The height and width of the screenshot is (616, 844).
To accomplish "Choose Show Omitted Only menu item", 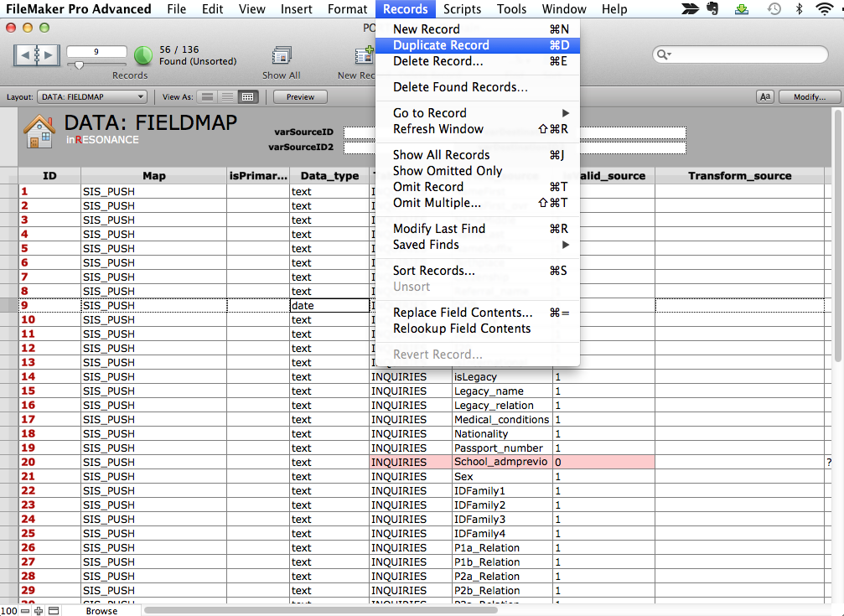I will click(478, 171).
